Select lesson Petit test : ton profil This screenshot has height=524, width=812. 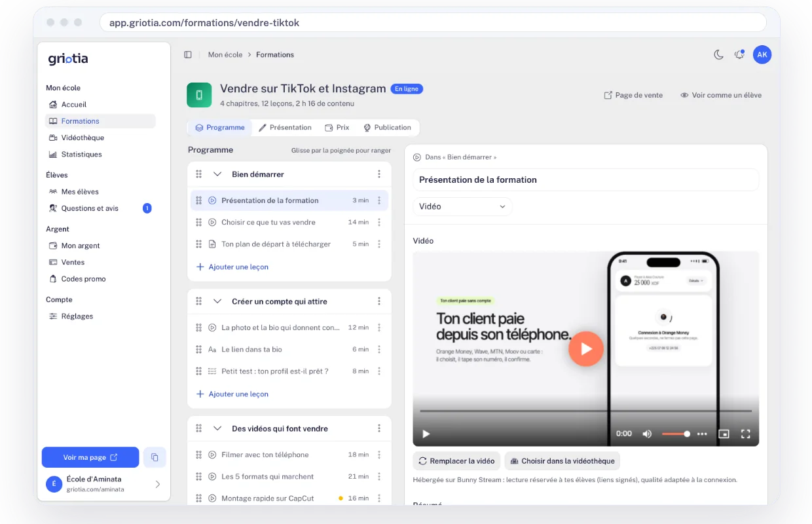[289, 371]
